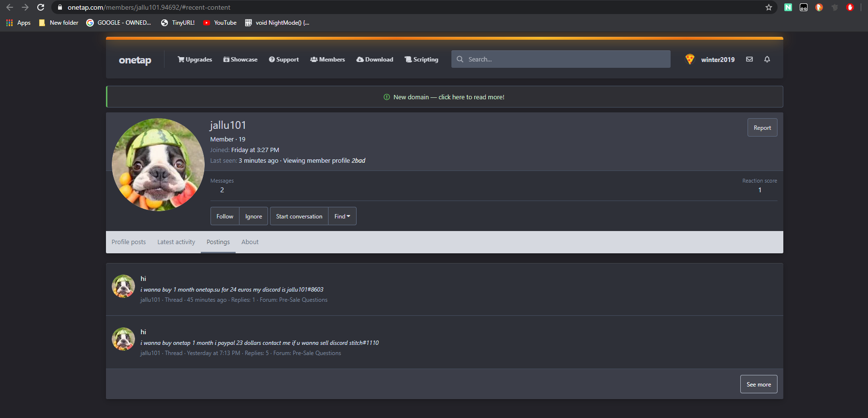This screenshot has height=418, width=868.
Task: Open the Support page
Action: pos(284,60)
